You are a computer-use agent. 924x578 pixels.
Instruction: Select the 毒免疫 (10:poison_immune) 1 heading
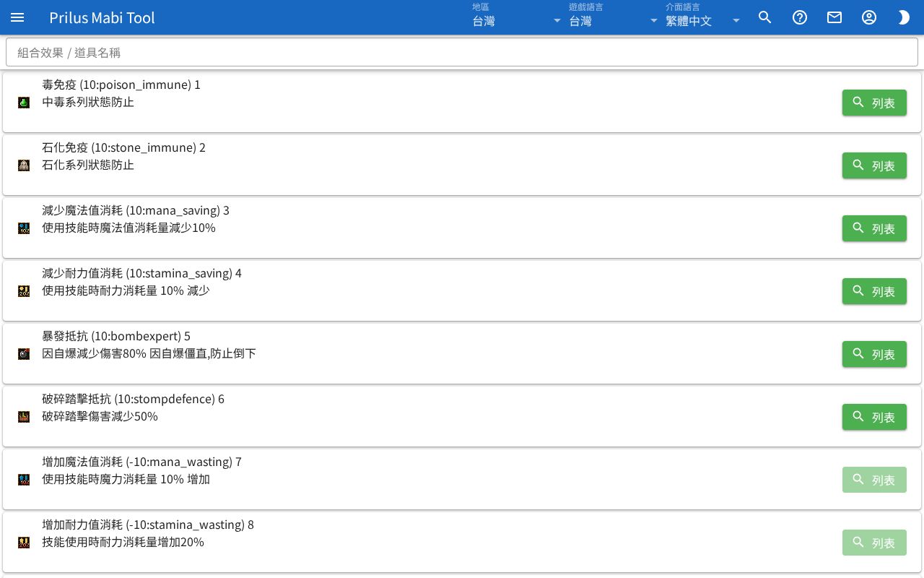tap(121, 85)
